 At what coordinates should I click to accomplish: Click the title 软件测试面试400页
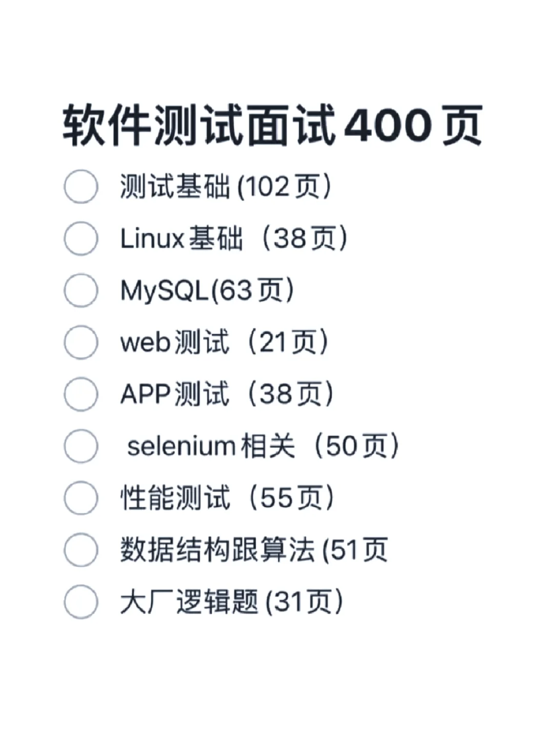click(272, 125)
